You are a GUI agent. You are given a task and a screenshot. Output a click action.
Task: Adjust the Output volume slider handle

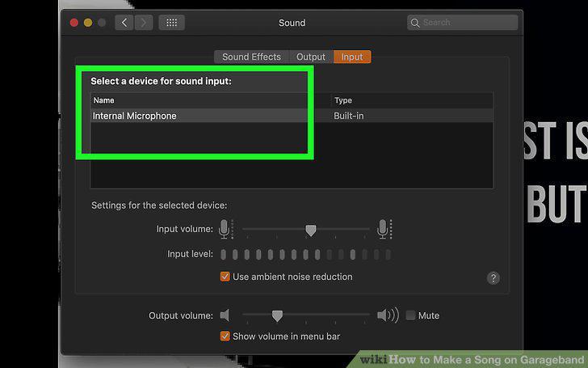point(277,316)
